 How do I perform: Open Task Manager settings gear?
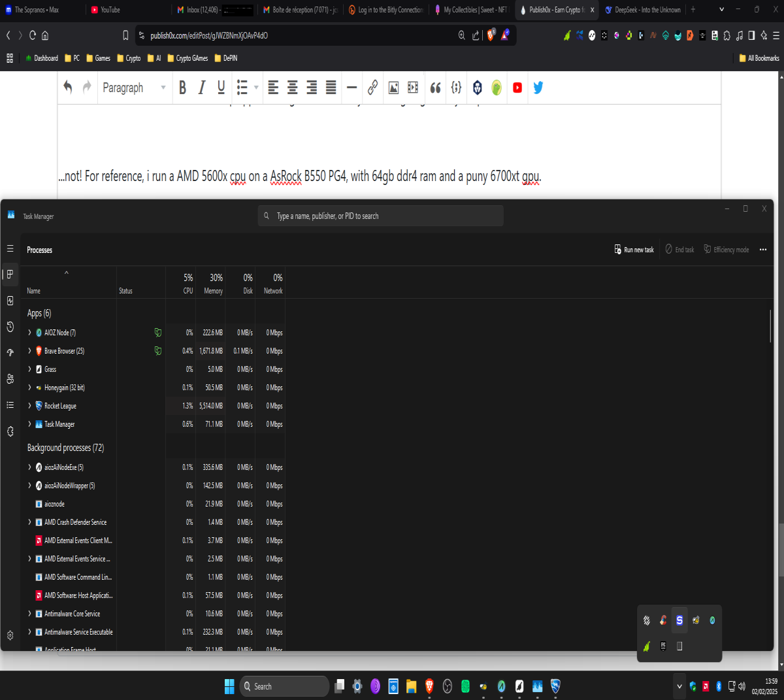tap(10, 635)
